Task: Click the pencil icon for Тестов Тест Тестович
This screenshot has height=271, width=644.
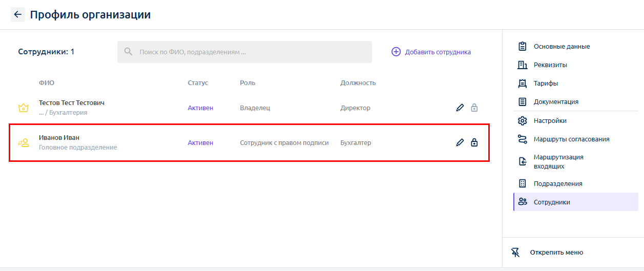Action: point(460,108)
